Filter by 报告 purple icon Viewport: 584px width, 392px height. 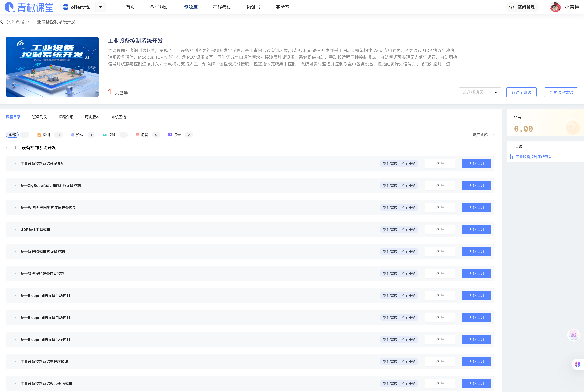point(170,135)
